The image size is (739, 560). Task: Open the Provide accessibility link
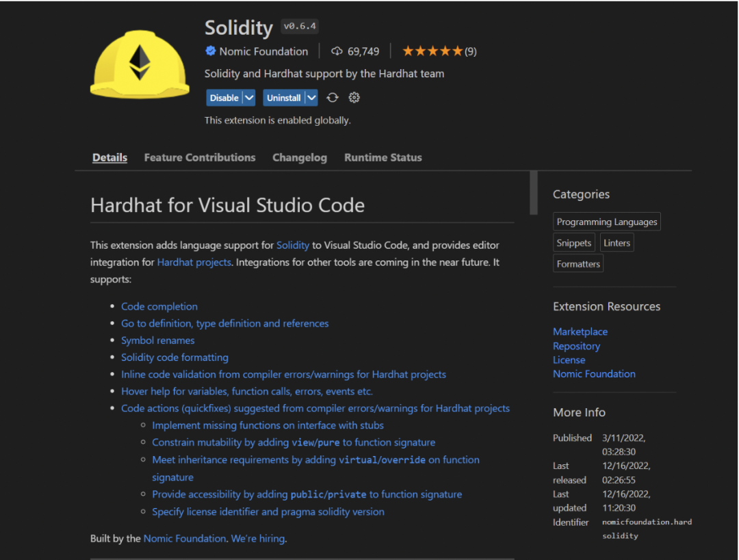coord(307,494)
